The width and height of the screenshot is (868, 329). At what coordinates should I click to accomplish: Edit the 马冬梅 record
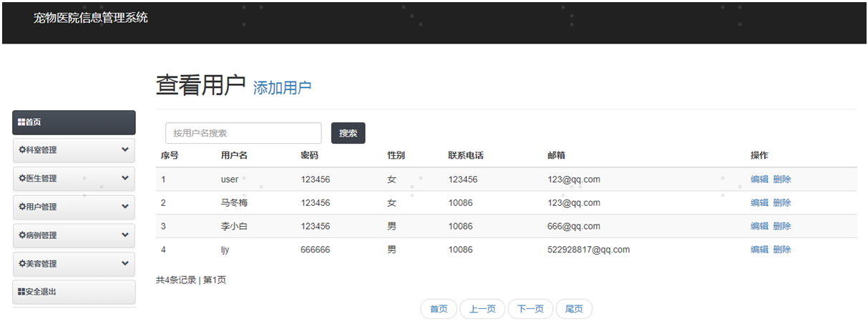point(759,203)
